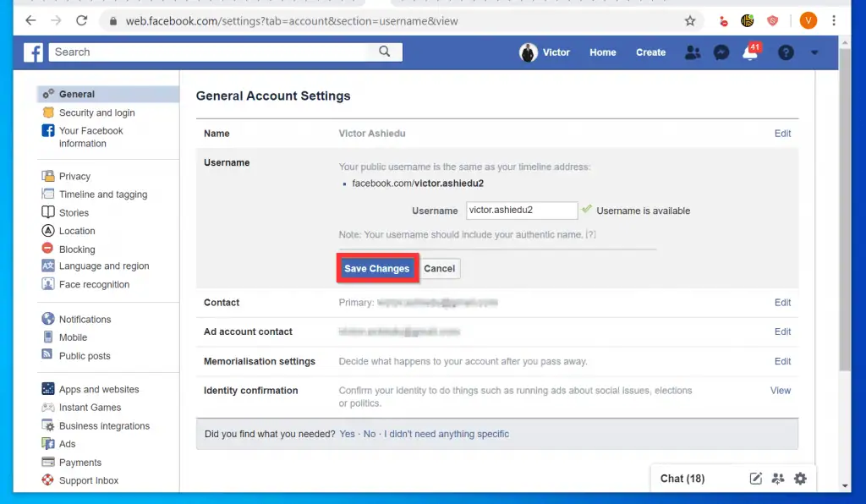Expand the account settings chevron top right
This screenshot has height=504, width=866.
tap(814, 52)
